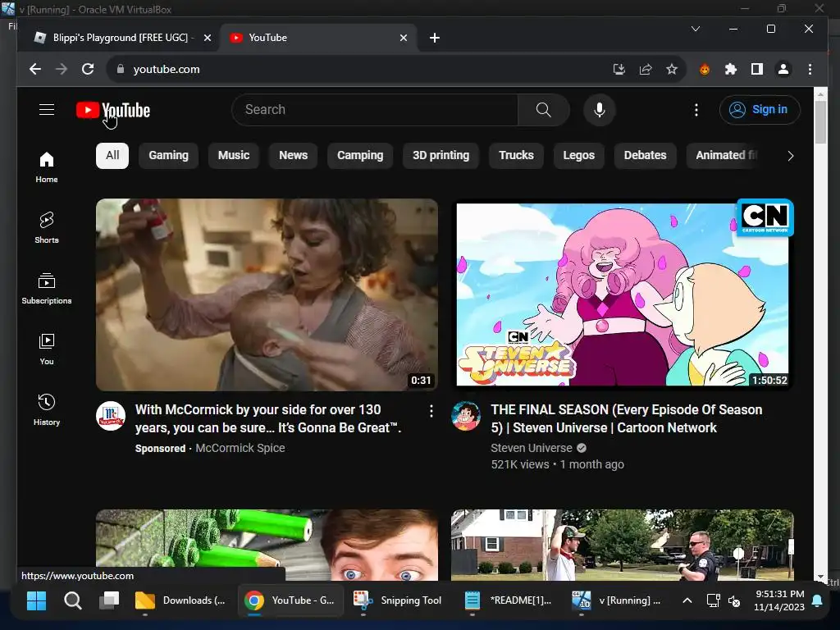Open Chrome three-dot menu

click(810, 69)
